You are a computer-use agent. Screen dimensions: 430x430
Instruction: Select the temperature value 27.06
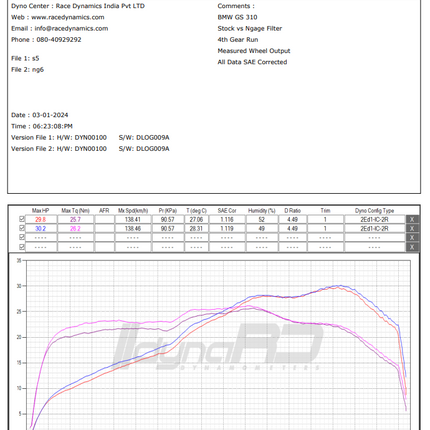[x=196, y=219]
